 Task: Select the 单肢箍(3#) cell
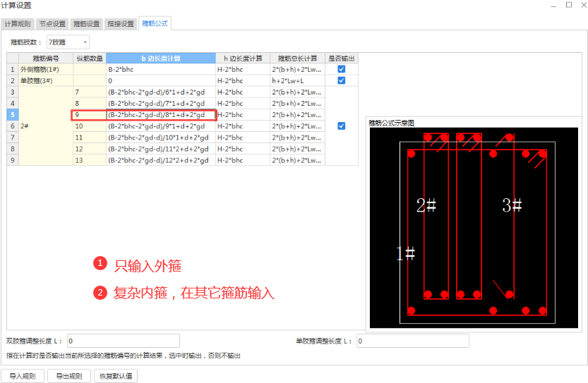point(46,80)
